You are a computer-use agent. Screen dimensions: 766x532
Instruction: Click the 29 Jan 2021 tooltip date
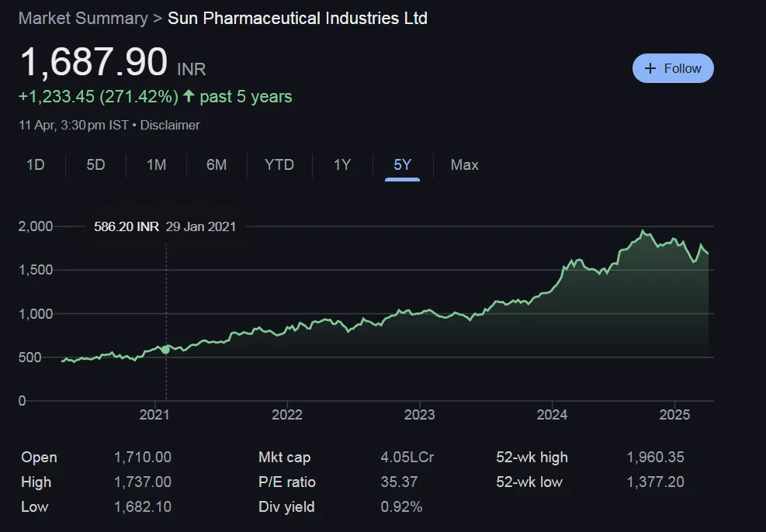pos(201,226)
